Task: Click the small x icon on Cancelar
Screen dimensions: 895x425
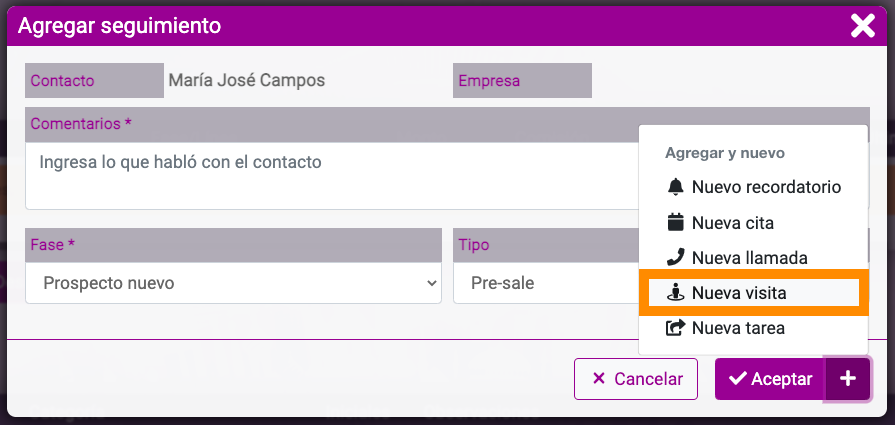Action: pyautogui.click(x=598, y=379)
